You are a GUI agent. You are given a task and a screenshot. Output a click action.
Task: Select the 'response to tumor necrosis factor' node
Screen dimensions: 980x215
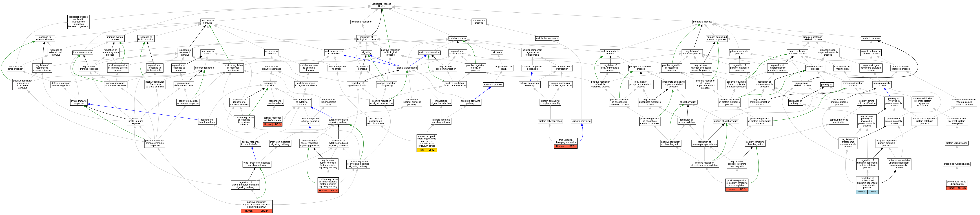(x=328, y=102)
